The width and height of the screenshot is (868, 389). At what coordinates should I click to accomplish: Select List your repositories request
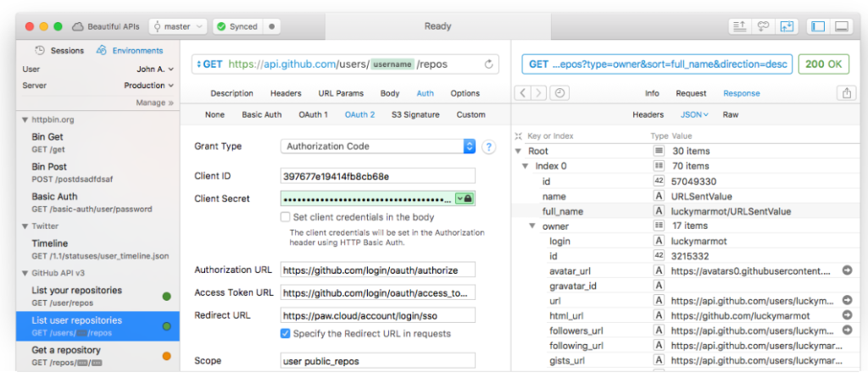[97, 296]
